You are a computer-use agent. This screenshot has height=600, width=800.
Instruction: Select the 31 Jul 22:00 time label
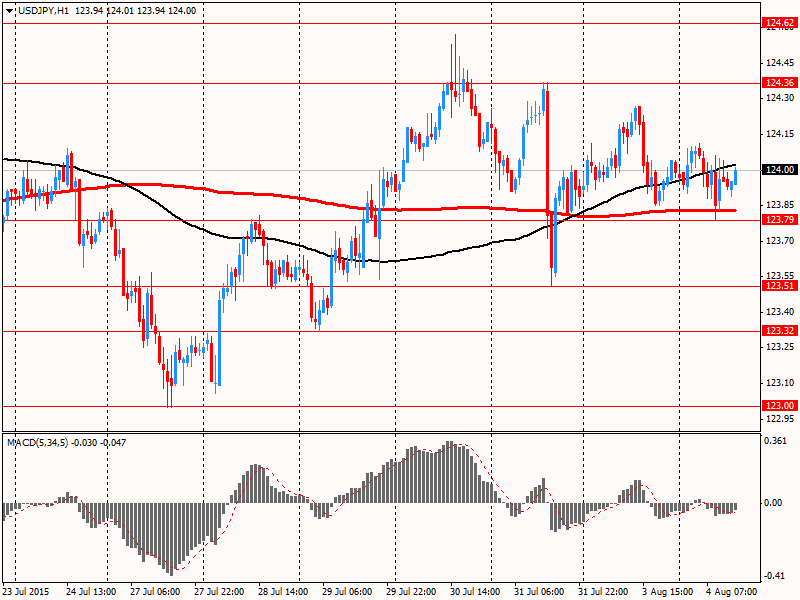tap(603, 592)
